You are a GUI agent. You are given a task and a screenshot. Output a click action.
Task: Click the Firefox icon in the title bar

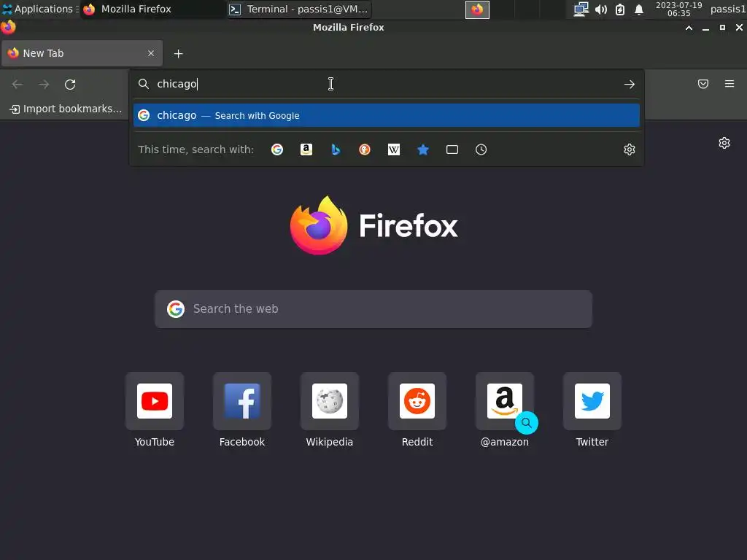(x=8, y=27)
